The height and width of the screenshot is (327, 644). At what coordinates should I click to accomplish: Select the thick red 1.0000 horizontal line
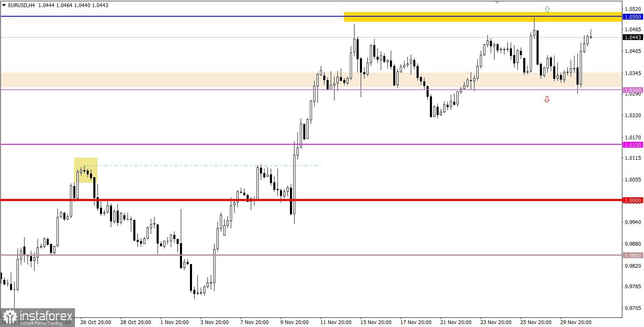click(311, 200)
